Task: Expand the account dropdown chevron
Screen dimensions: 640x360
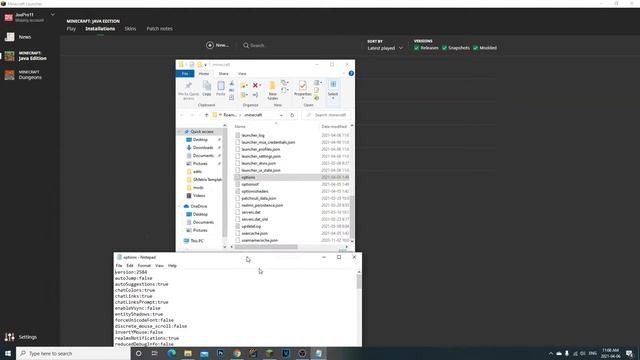Action: pyautogui.click(x=53, y=15)
